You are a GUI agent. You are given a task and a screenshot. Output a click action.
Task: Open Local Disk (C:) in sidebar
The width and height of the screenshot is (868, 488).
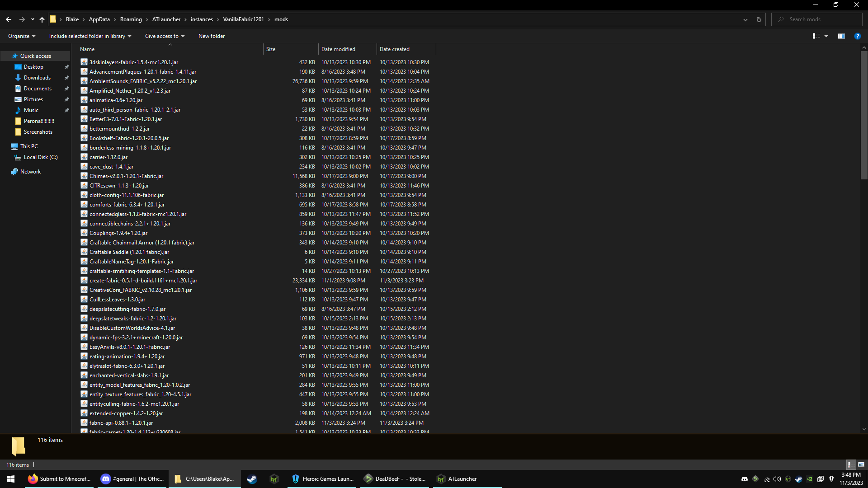[x=41, y=157]
